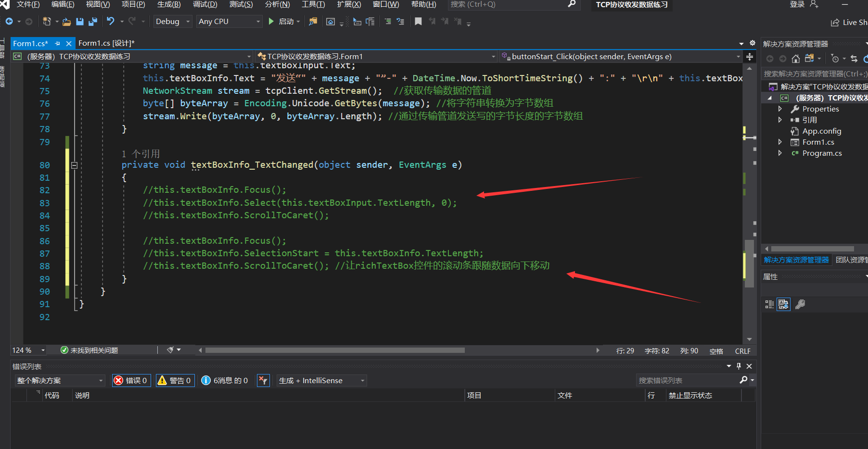Pin the Form1.cs* tab
The image size is (868, 449).
tap(58, 44)
